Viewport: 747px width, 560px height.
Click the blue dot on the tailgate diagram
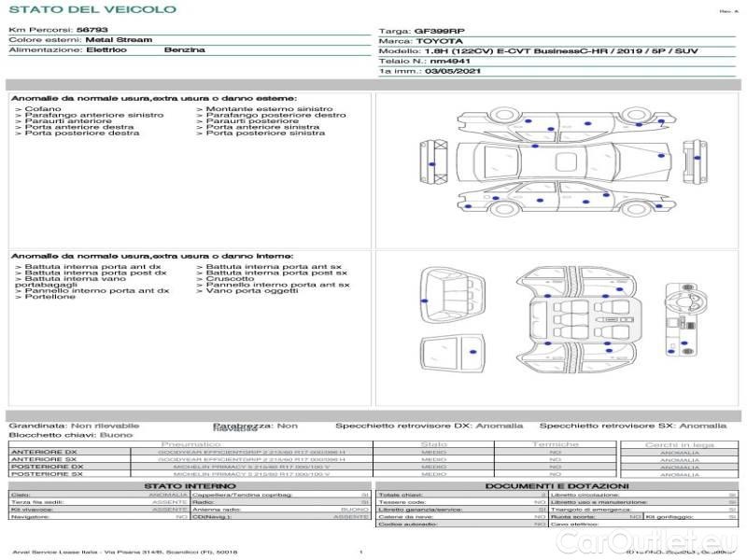(x=473, y=352)
